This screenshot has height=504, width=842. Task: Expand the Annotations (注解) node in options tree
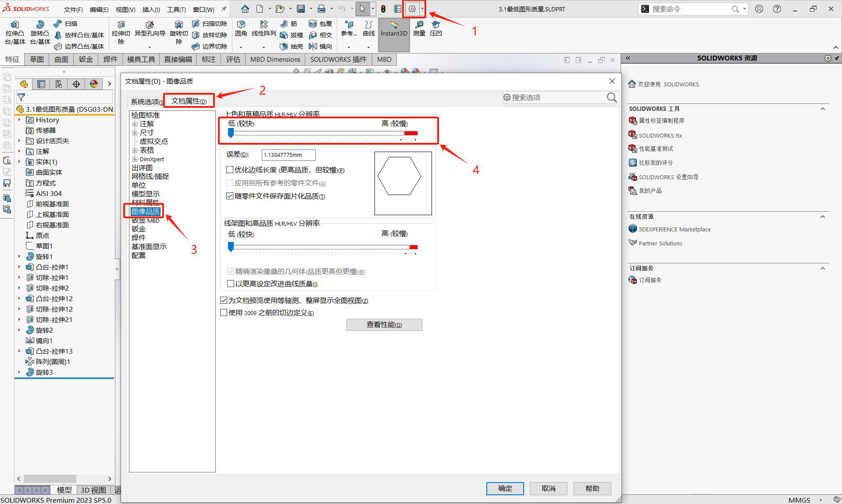135,124
